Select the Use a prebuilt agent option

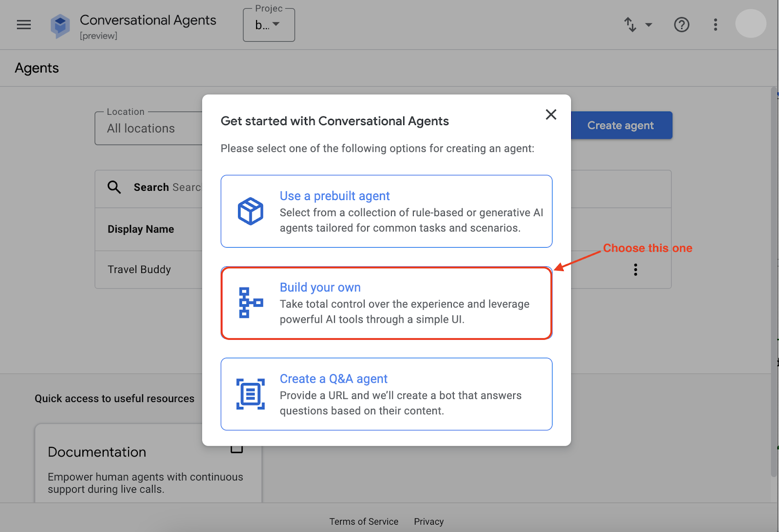pyautogui.click(x=386, y=211)
